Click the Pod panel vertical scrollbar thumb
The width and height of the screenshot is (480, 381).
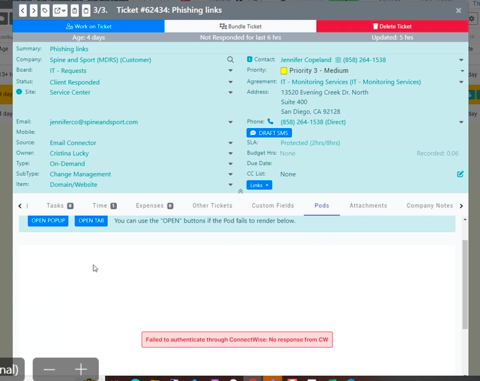tap(465, 284)
